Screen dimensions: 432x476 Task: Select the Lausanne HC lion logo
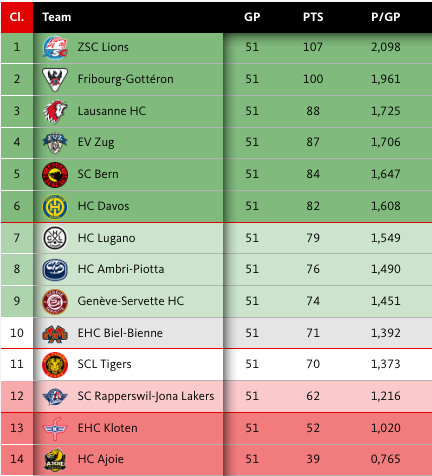[55, 111]
